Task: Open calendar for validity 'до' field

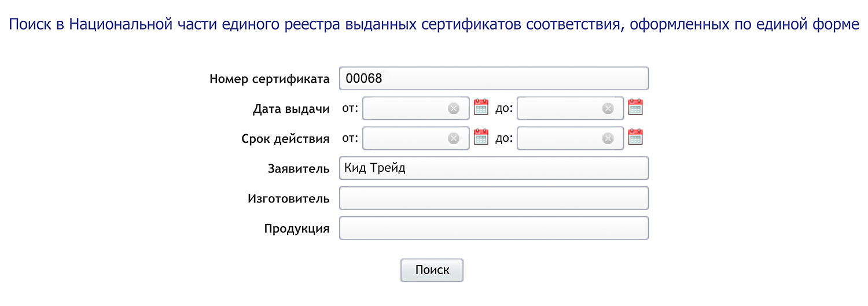Action: [635, 138]
